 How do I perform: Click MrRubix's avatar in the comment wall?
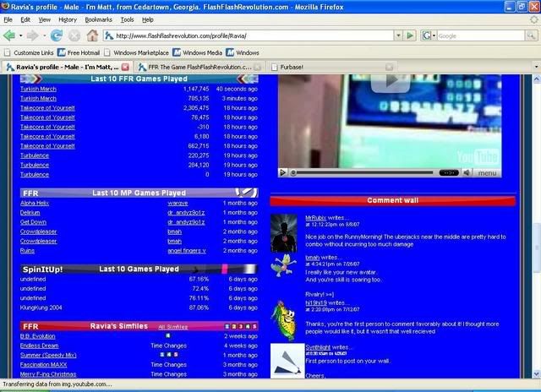(283, 231)
